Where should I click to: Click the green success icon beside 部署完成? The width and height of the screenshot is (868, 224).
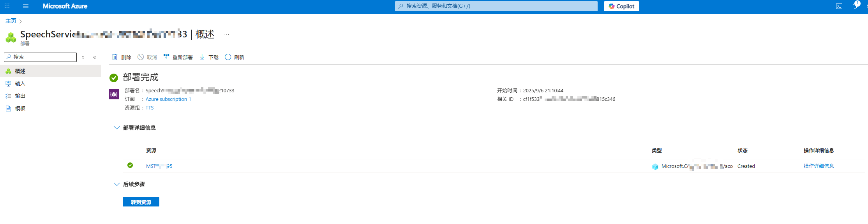114,78
